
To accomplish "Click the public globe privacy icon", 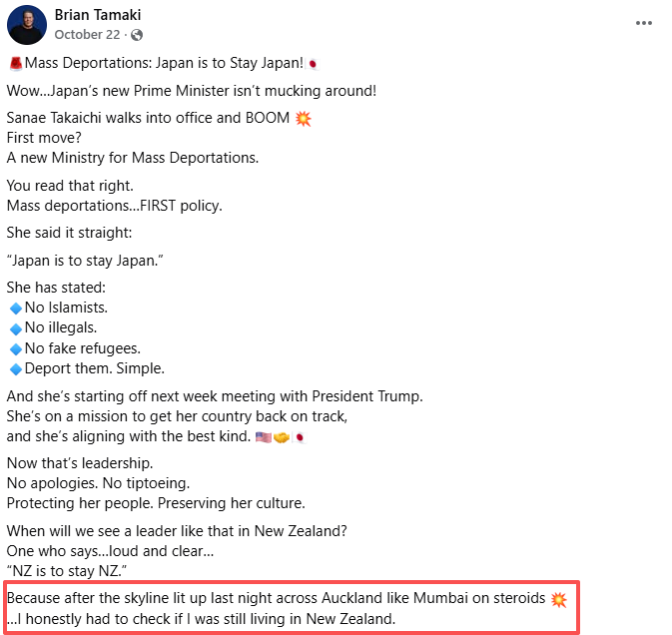I will (x=136, y=34).
